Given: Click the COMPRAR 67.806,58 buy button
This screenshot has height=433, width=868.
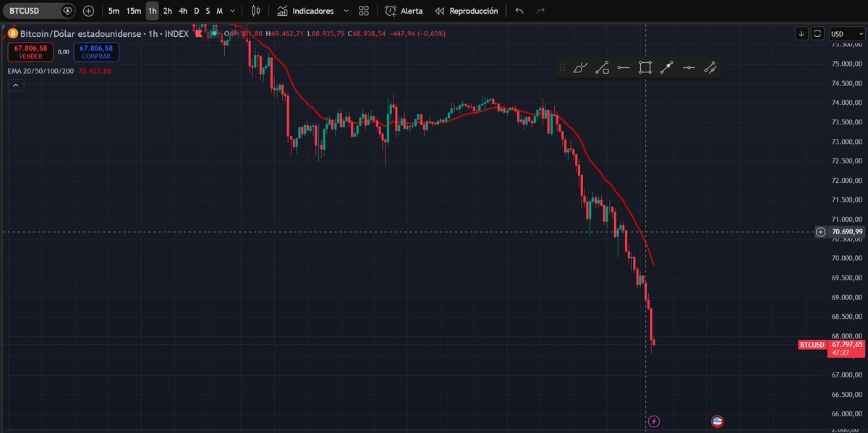Looking at the screenshot, I should (x=96, y=51).
